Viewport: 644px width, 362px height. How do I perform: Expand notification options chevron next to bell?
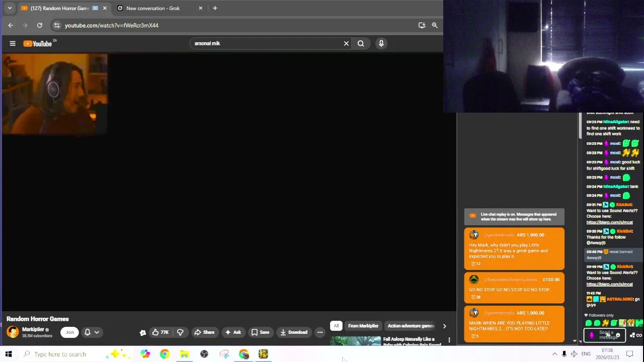coord(97,332)
